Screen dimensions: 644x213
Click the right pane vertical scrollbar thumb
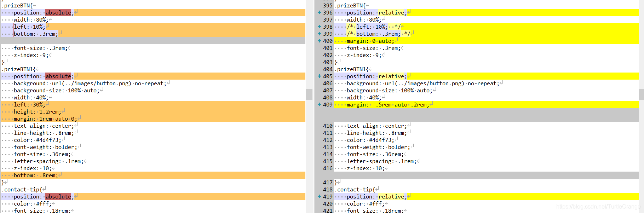[642, 94]
